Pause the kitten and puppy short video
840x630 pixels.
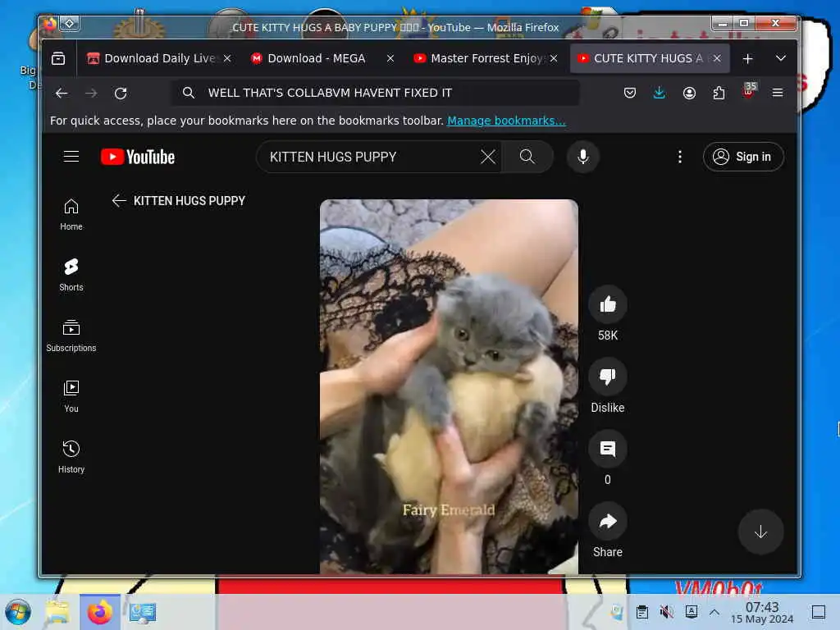(449, 386)
